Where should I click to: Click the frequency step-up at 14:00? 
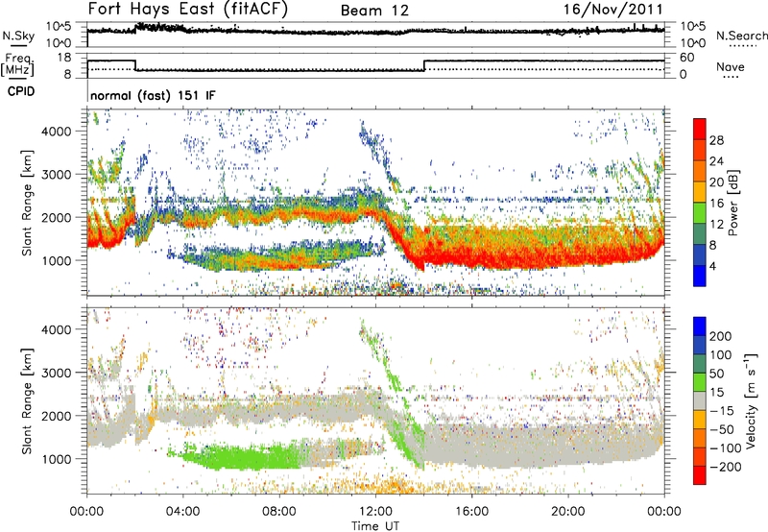tap(424, 65)
